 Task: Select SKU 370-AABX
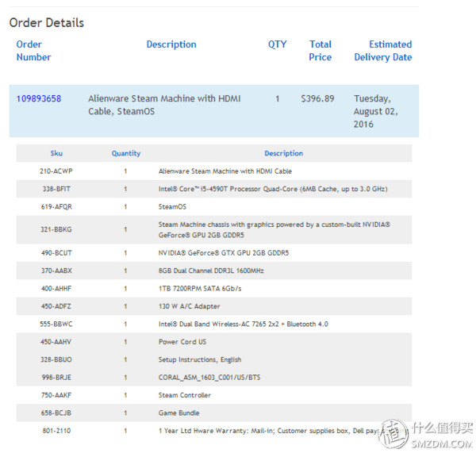pos(56,271)
